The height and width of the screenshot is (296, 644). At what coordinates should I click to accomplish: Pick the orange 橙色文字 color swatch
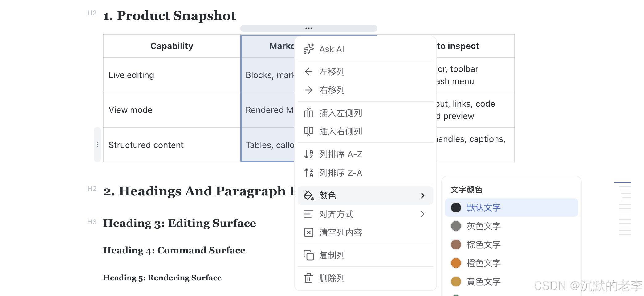tap(456, 263)
